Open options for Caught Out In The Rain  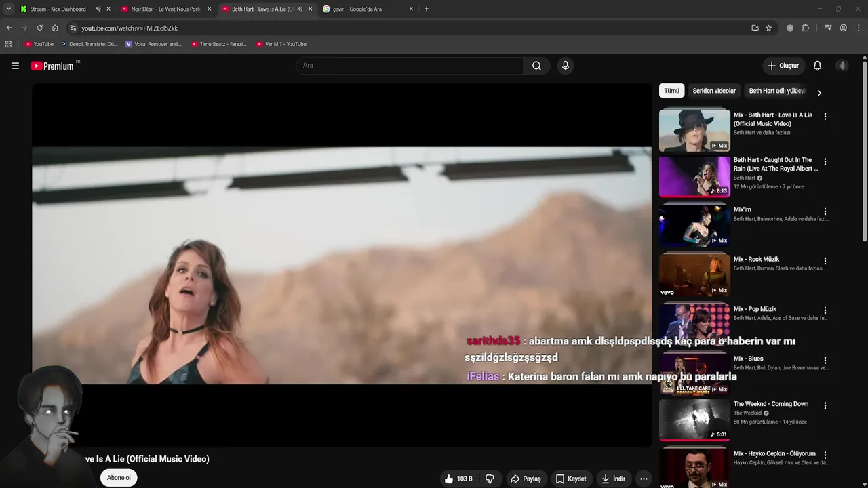coord(825,162)
